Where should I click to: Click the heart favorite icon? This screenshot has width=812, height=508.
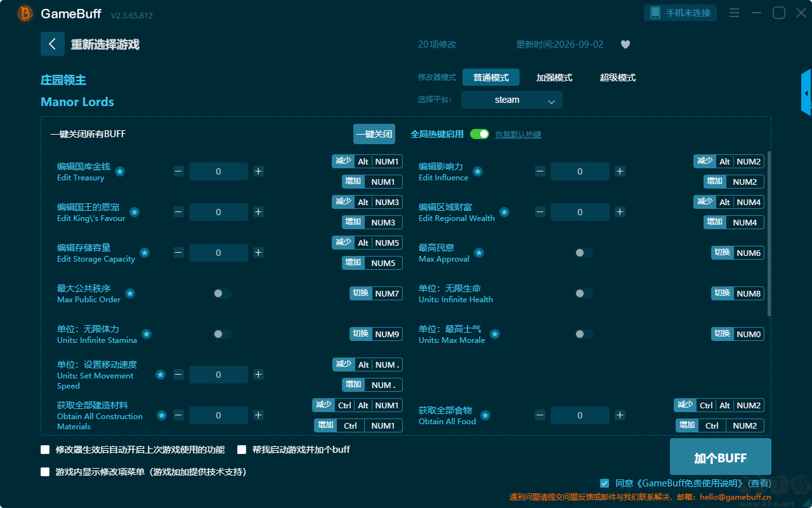(x=625, y=44)
